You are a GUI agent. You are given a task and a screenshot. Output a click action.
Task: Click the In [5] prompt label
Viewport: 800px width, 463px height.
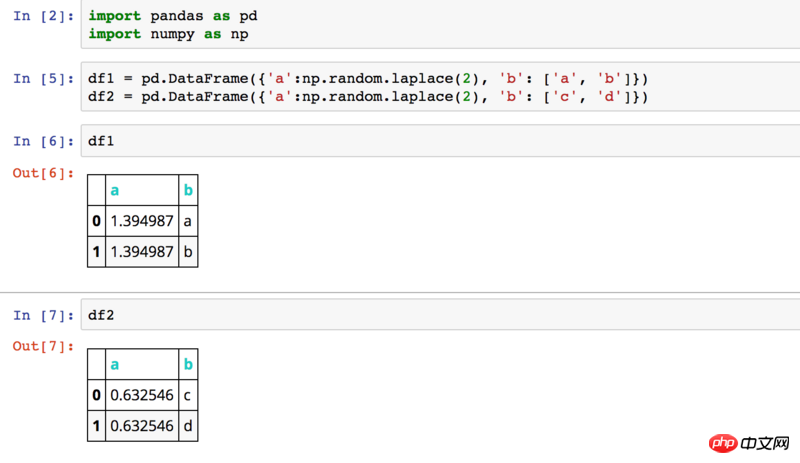tap(44, 79)
